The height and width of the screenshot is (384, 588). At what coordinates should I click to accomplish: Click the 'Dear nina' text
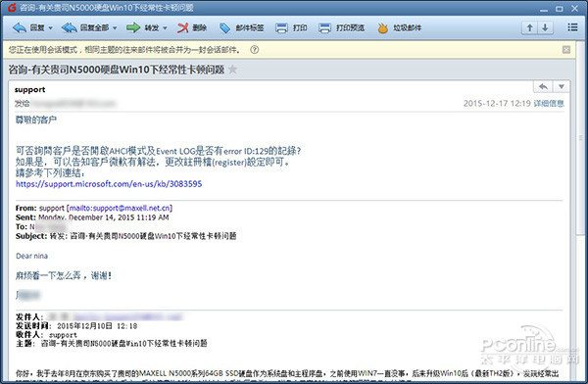point(32,256)
